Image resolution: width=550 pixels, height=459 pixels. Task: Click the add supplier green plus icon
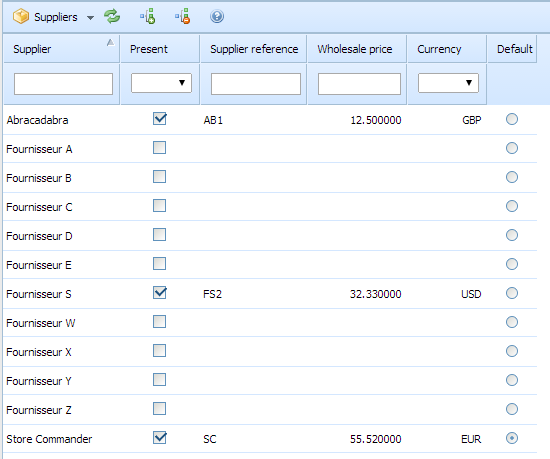click(x=148, y=16)
